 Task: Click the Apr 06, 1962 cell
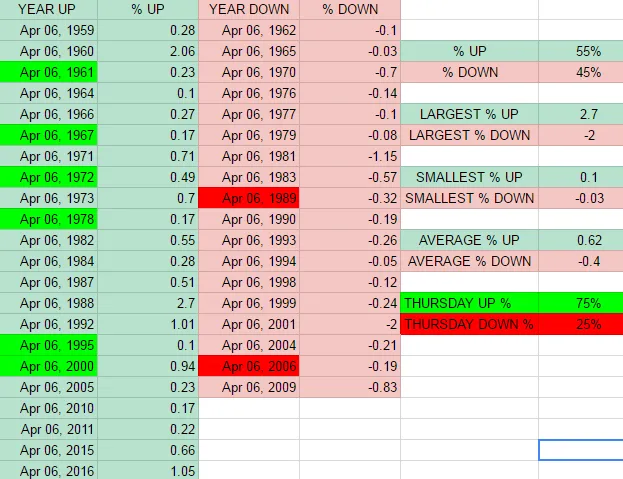click(x=249, y=30)
